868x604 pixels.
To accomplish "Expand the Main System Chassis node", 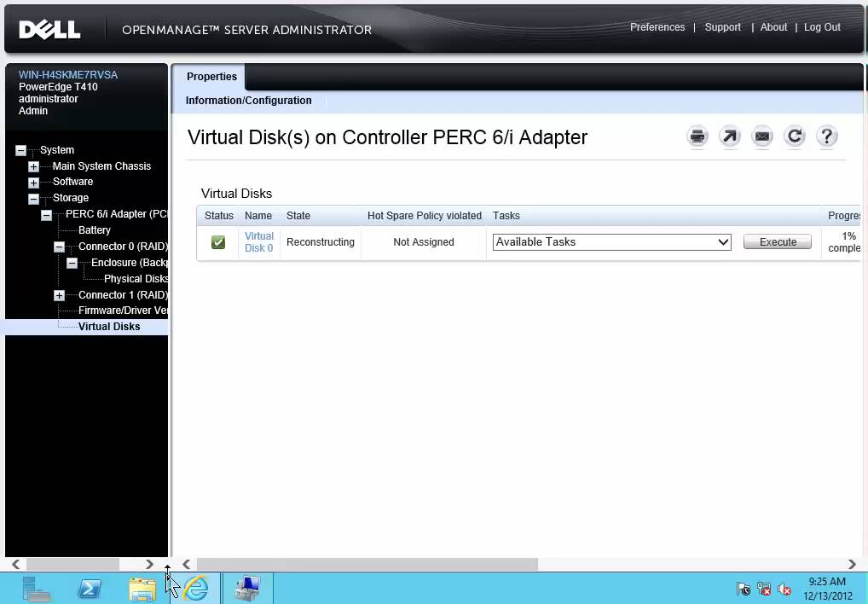I will pyautogui.click(x=33, y=166).
